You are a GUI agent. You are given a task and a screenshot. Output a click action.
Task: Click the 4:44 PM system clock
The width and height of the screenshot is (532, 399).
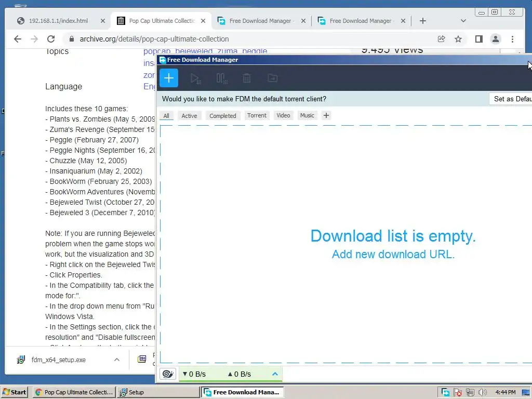coord(505,392)
